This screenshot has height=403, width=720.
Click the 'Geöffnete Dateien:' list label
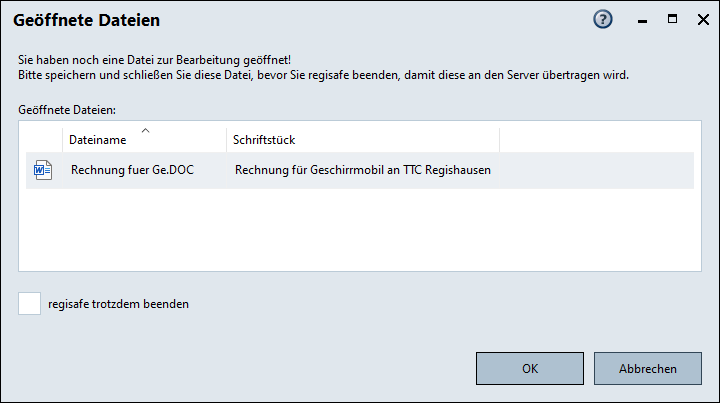(68, 108)
